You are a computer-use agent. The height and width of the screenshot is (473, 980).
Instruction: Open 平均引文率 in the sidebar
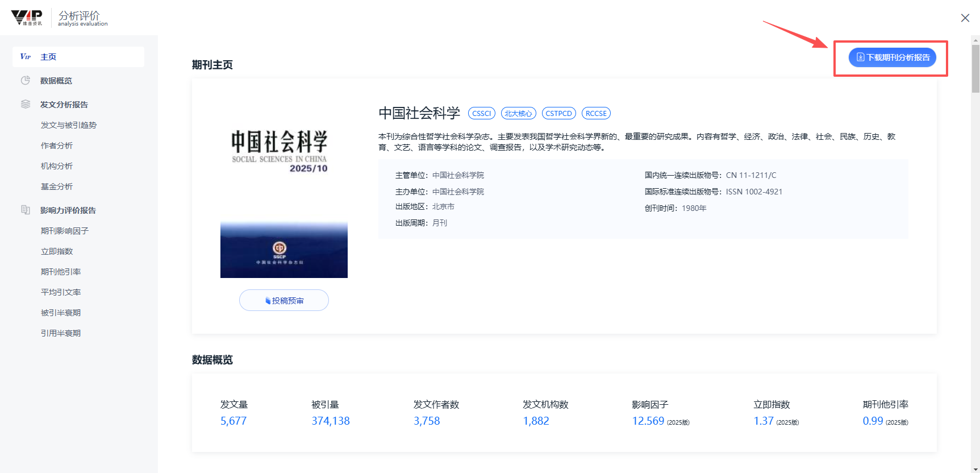61,292
